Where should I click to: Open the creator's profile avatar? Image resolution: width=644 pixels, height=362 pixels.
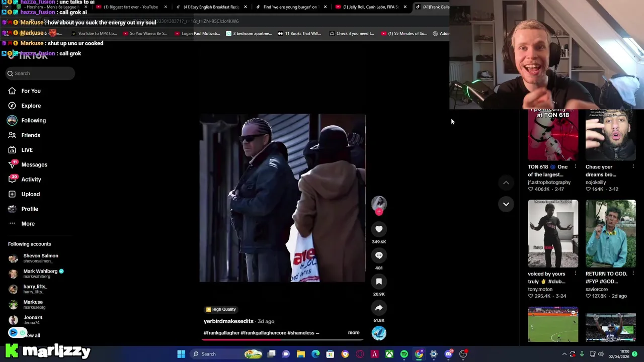[x=379, y=203]
